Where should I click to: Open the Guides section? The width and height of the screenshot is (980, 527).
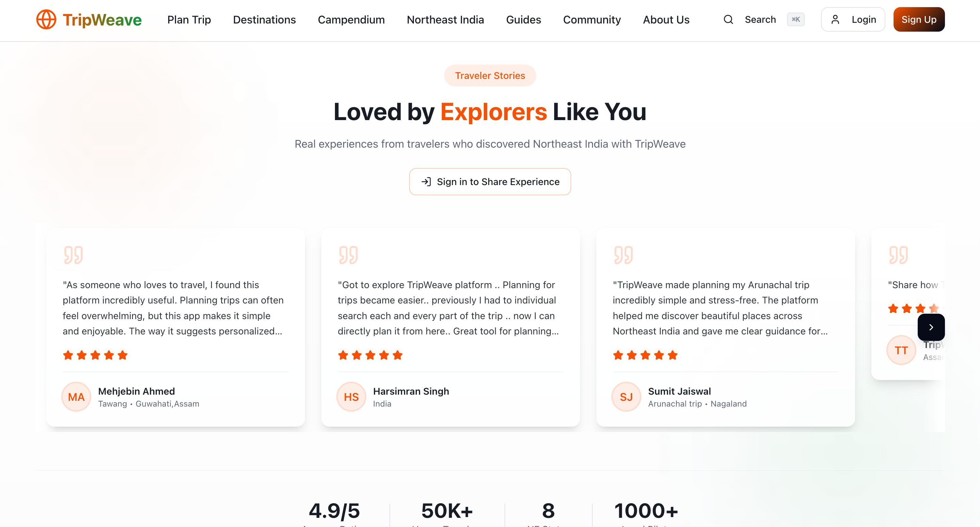(x=524, y=19)
